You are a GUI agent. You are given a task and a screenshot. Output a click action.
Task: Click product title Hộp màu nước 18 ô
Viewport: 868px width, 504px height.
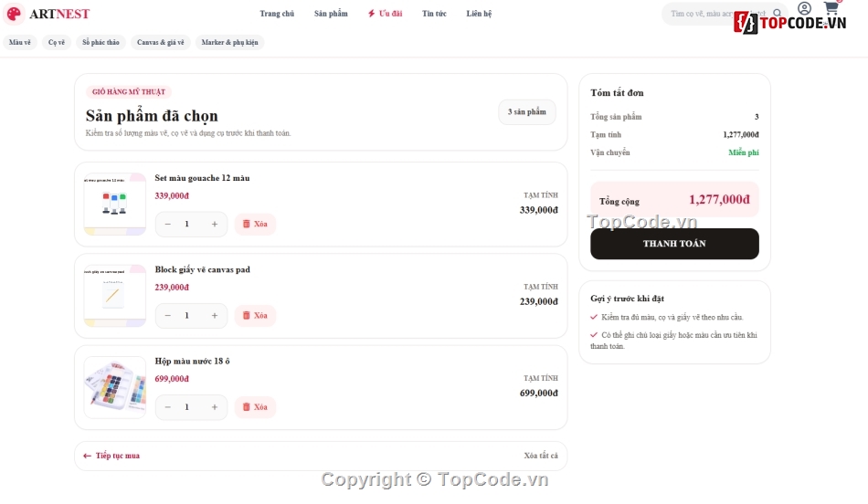(192, 362)
